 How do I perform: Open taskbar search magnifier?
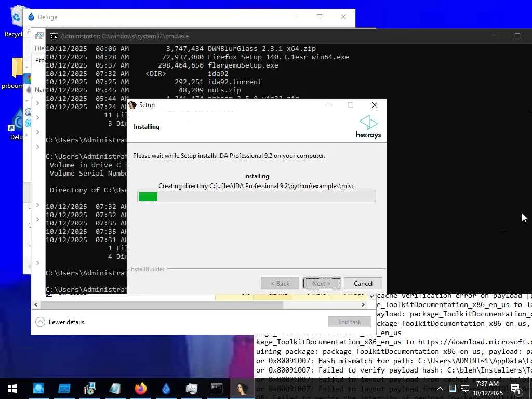38,389
